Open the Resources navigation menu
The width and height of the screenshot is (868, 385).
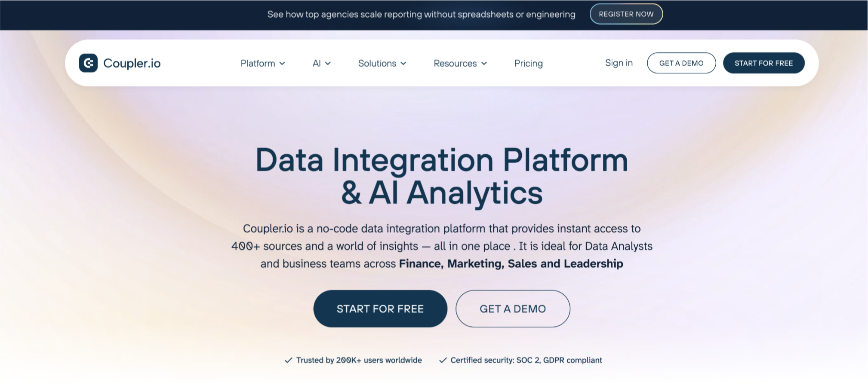(455, 64)
